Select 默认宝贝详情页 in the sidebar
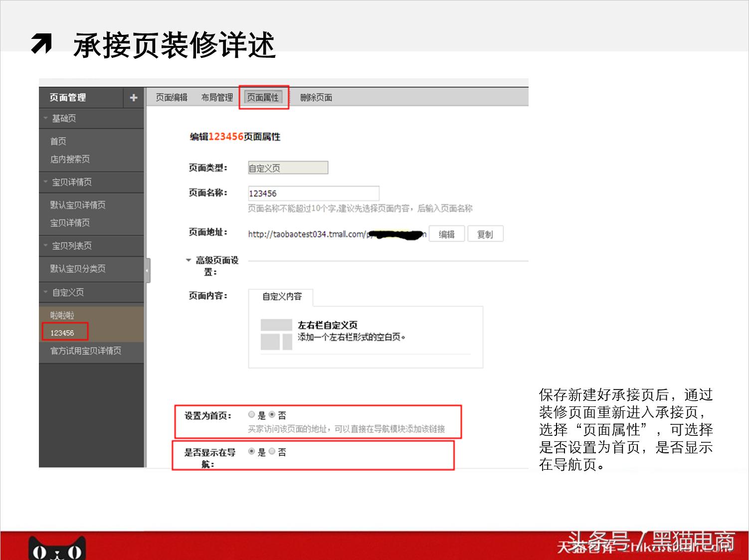The height and width of the screenshot is (560, 749). point(76,205)
